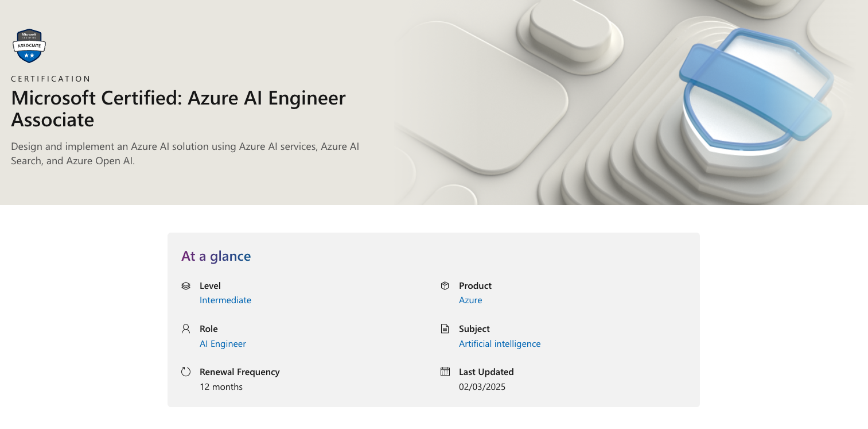
Task: Click the Last Updated calendar icon
Action: (x=445, y=372)
